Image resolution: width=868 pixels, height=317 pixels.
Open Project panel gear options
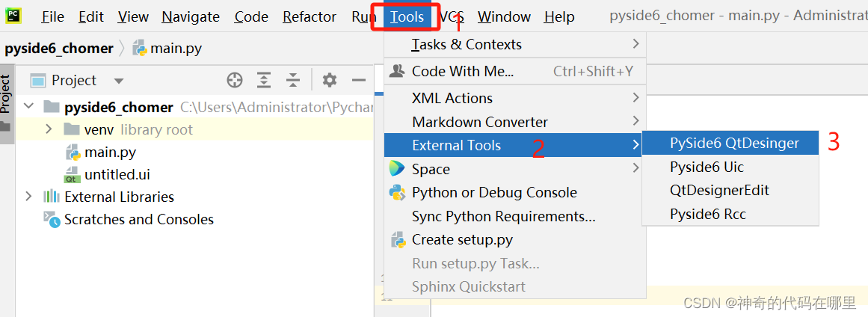(330, 81)
